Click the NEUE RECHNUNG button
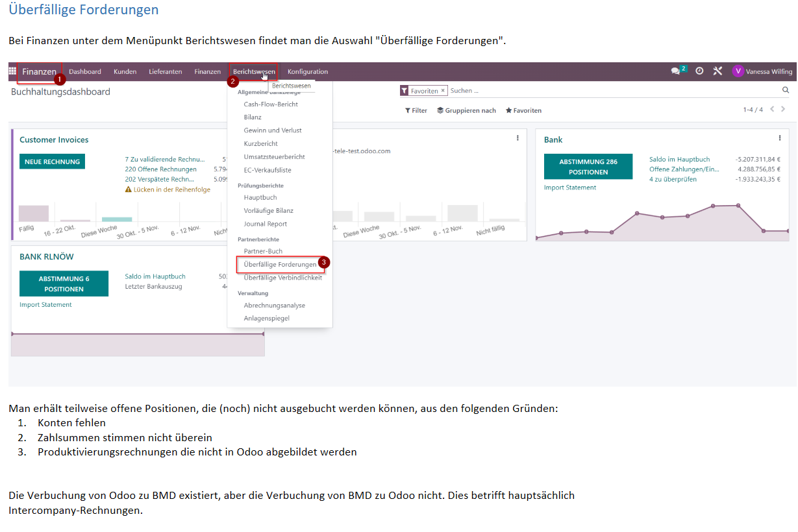 point(52,162)
